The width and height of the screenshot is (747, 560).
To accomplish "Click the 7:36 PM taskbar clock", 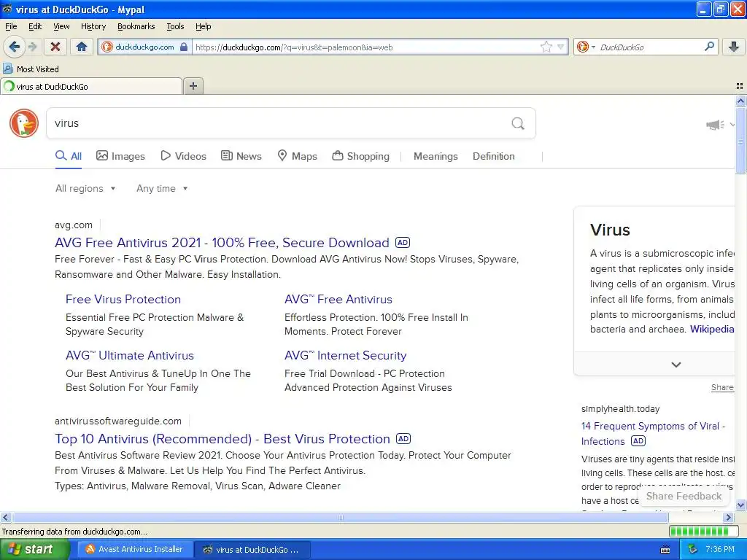I will pyautogui.click(x=720, y=550).
